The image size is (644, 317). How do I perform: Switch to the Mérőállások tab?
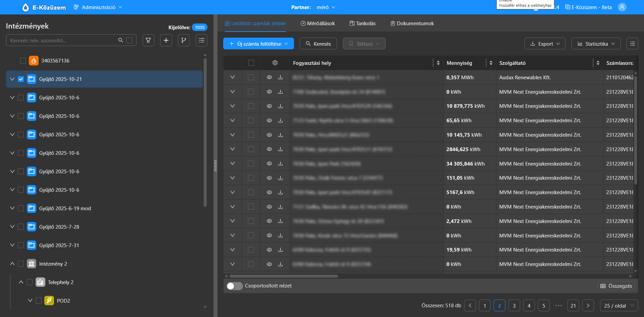point(317,24)
